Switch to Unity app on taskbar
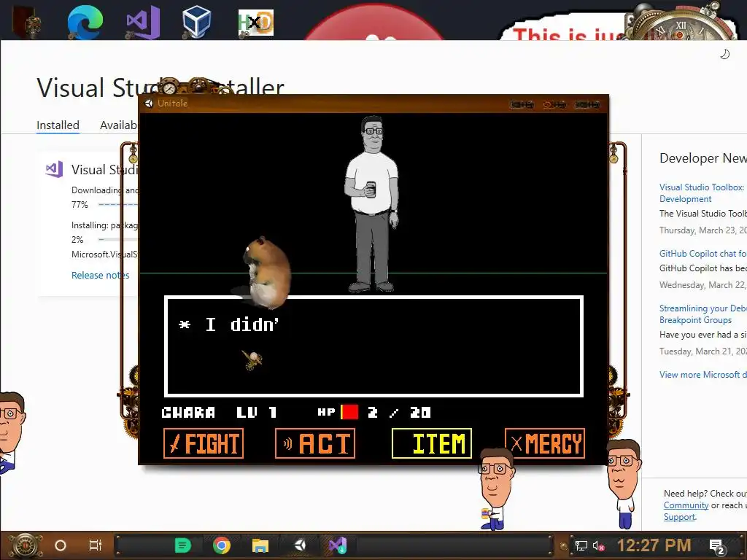This screenshot has height=560, width=747. tap(300, 545)
